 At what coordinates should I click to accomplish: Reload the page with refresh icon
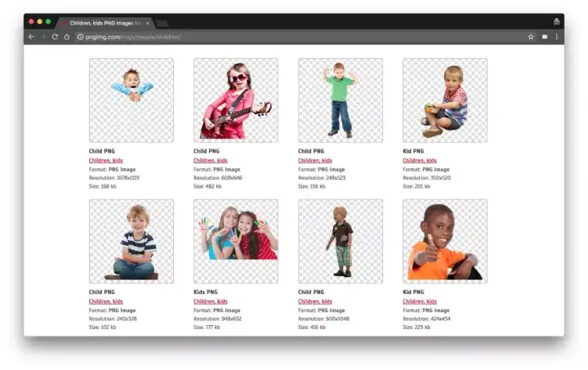(x=55, y=37)
